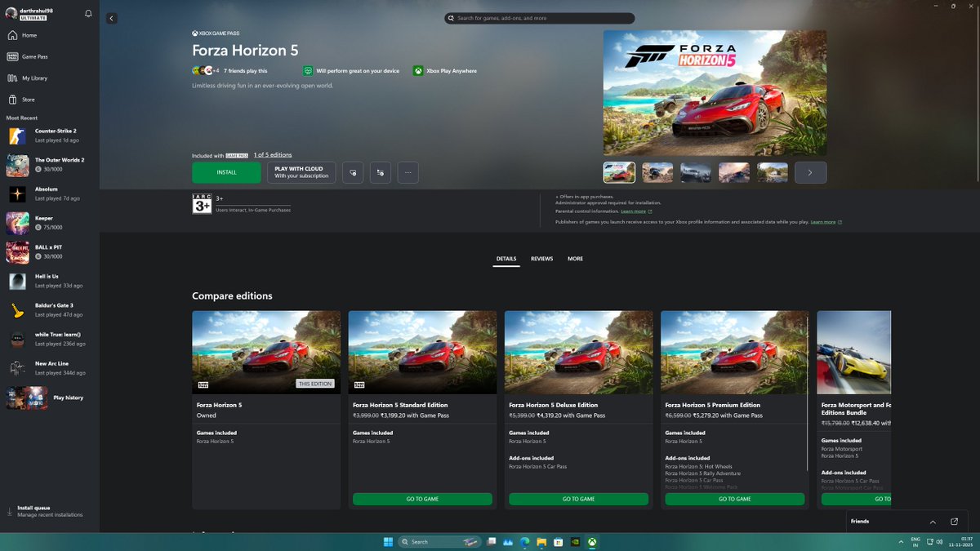Open Absolum from Most Recent
Screen dimensions: 980x551
50,193
